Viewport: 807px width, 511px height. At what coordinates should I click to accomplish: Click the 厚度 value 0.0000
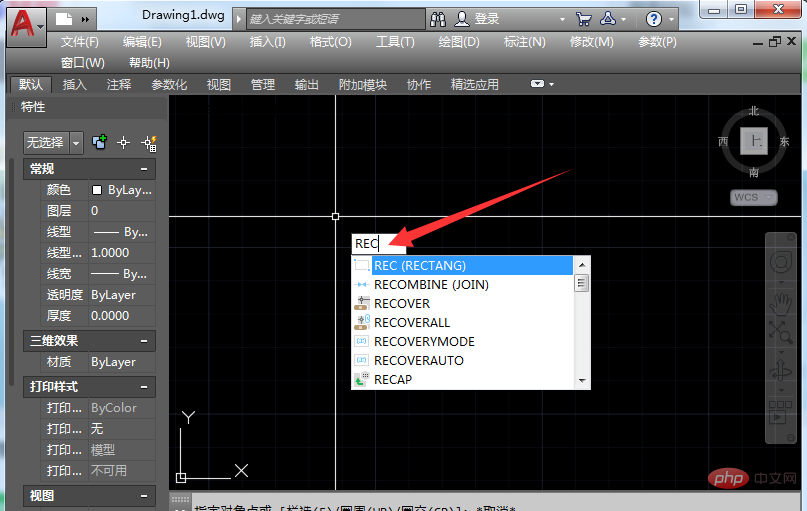[122, 316]
